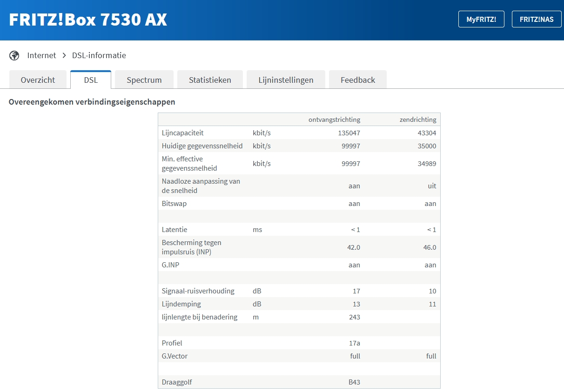Click the globe icon beside Internet
Viewport: 564px width, 392px height.
pos(14,55)
